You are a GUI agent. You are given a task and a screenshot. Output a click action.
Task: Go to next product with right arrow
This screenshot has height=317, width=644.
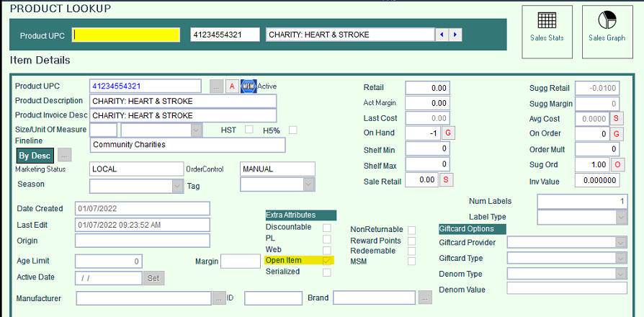pyautogui.click(x=456, y=35)
